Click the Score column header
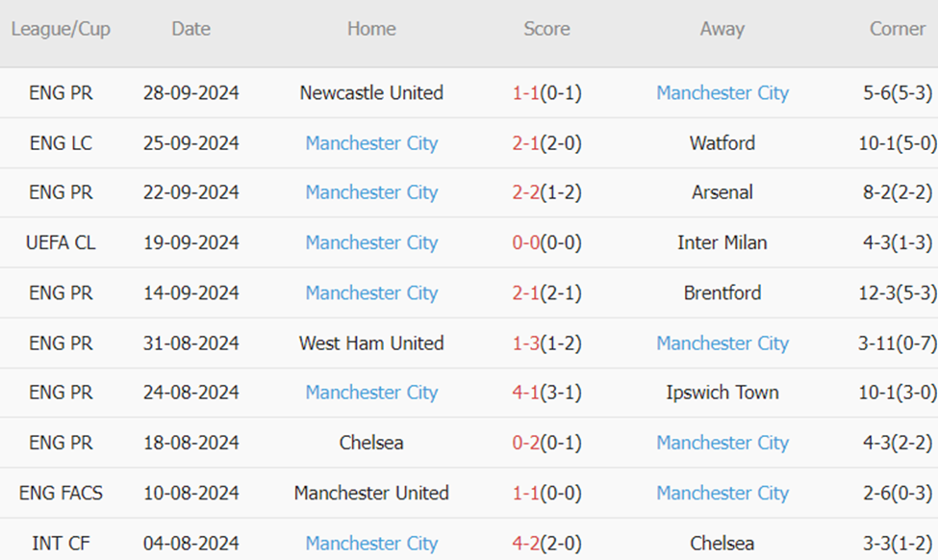This screenshot has height=560, width=938. point(546,29)
